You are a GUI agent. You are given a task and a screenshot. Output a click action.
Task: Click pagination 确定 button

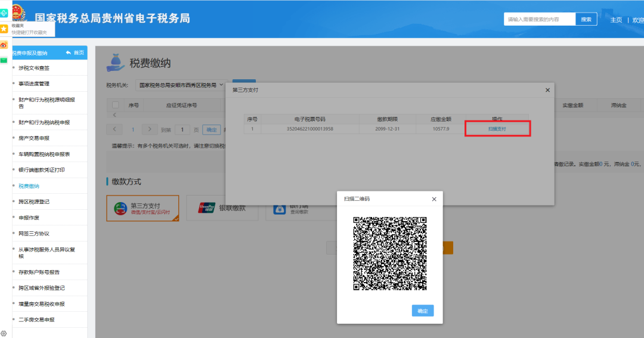[212, 130]
